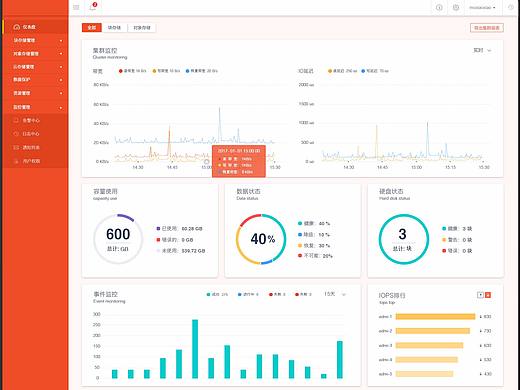Select the 全部 tab
This screenshot has width=520, height=390.
pyautogui.click(x=92, y=28)
